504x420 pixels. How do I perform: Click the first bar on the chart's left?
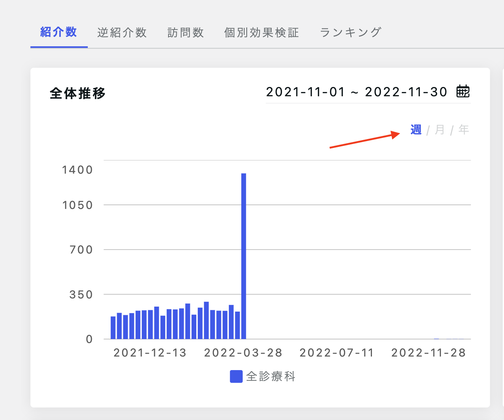tap(113, 328)
